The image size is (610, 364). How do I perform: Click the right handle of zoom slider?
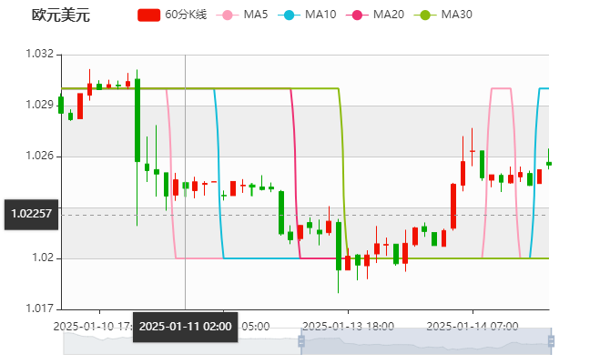(x=552, y=341)
